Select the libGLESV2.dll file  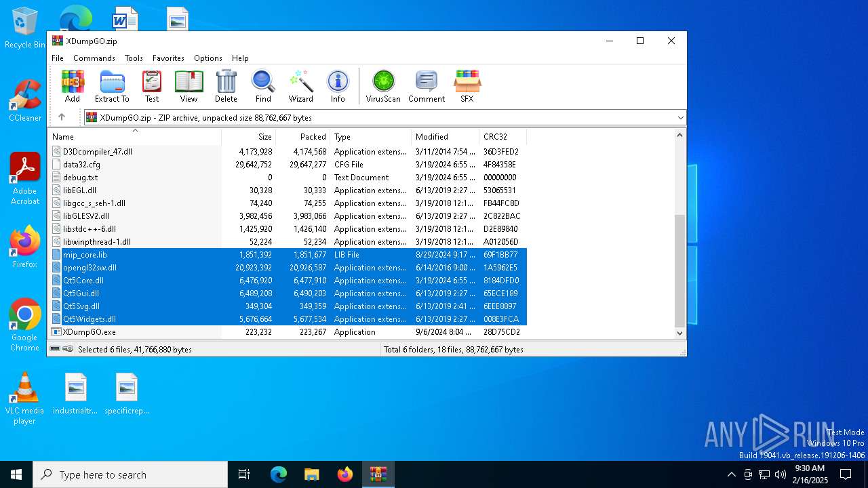tap(288, 216)
